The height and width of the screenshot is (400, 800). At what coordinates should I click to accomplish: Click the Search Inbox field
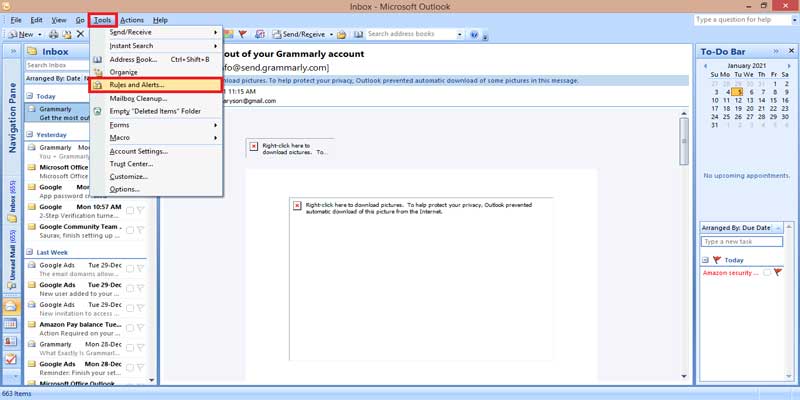tap(57, 65)
